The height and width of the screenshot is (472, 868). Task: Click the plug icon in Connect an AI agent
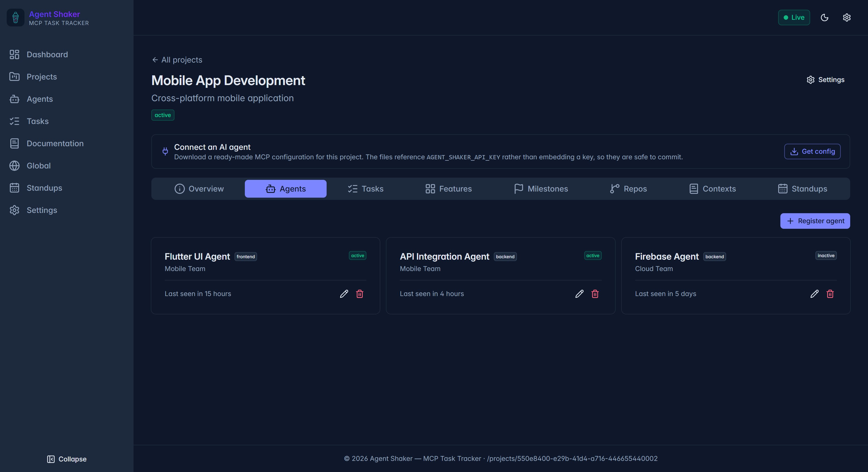(x=165, y=151)
